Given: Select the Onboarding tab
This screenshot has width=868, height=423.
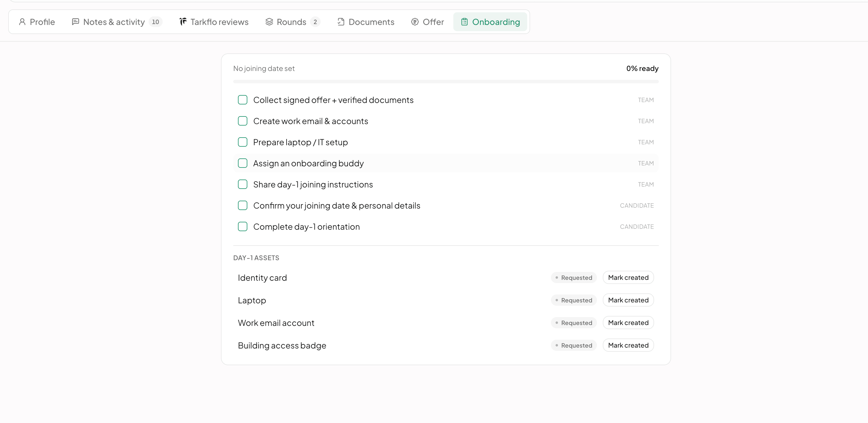Looking at the screenshot, I should [x=490, y=22].
